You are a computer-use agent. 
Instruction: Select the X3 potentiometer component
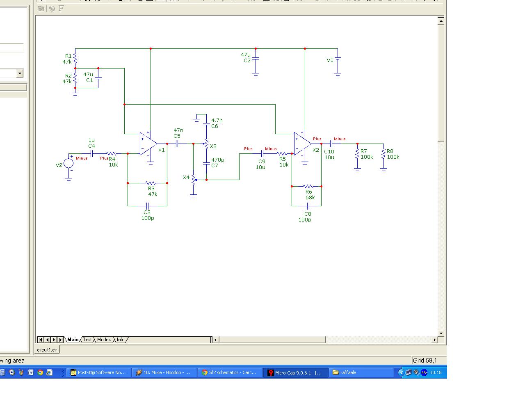click(x=206, y=144)
